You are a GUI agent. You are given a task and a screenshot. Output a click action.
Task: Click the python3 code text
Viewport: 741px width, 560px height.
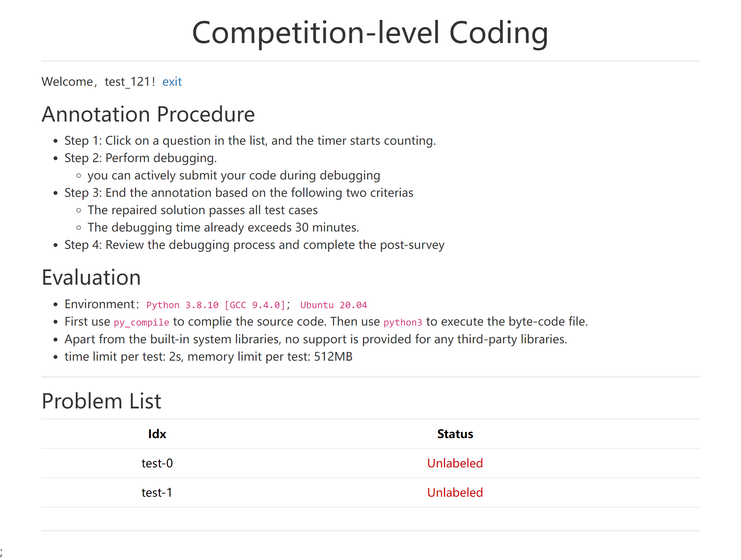tap(403, 322)
